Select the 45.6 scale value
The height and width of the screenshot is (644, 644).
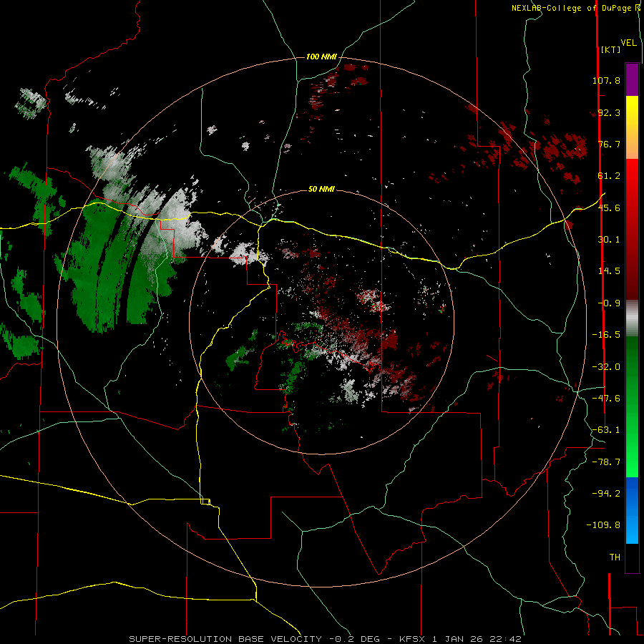coord(609,208)
